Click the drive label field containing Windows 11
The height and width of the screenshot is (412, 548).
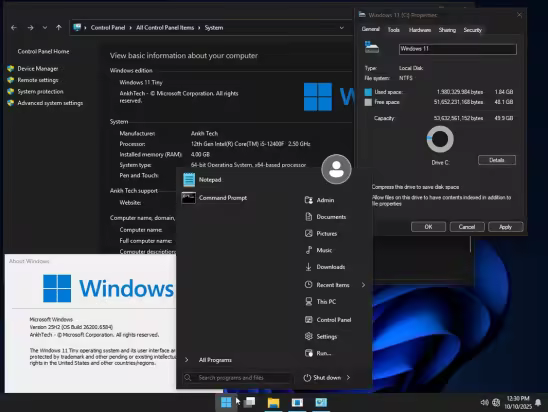457,49
